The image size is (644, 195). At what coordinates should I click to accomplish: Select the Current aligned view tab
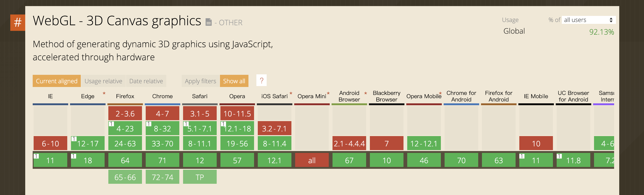[57, 81]
